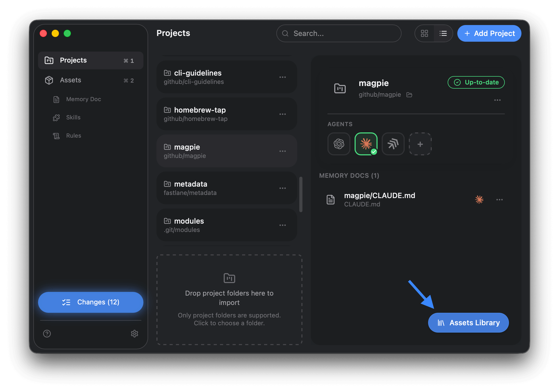This screenshot has width=559, height=392.
Task: Open settings via the gear icon
Action: point(135,334)
